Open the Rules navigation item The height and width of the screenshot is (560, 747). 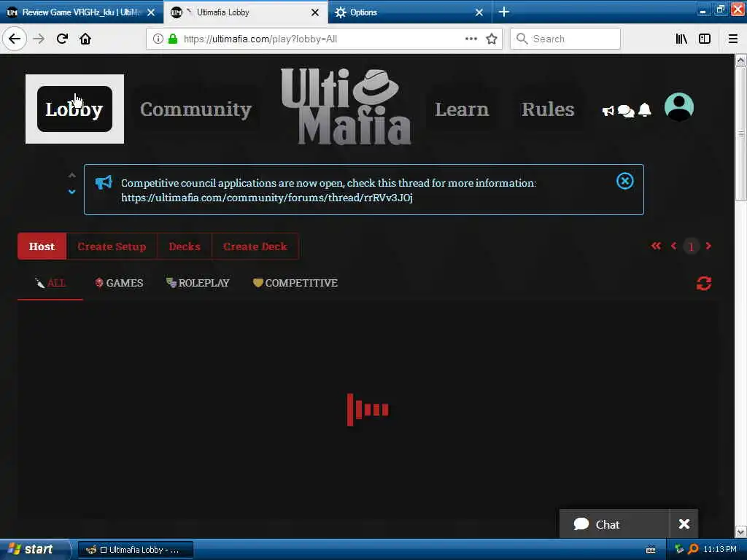click(548, 109)
